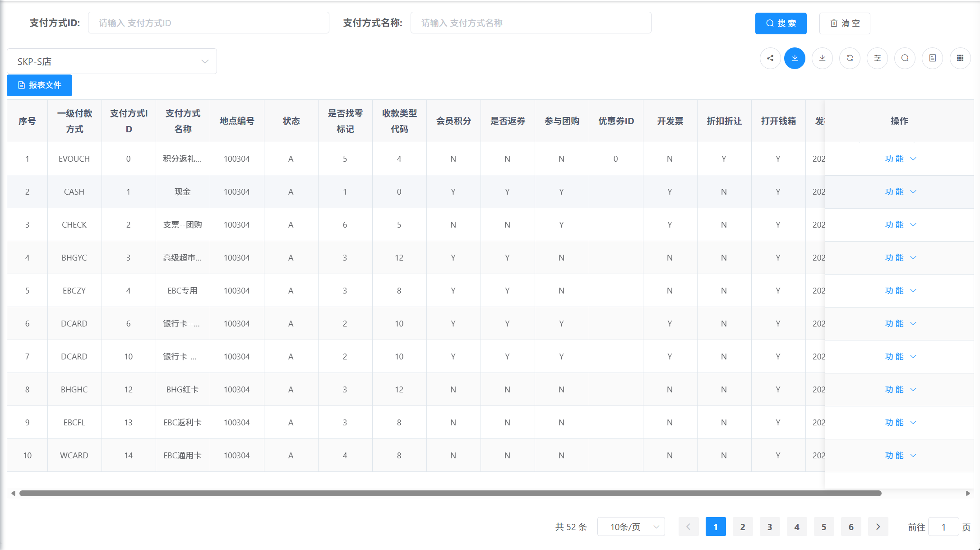Viewport: 980px width, 550px height.
Task: Expand the SKP-S店 store dropdown
Action: [x=111, y=61]
